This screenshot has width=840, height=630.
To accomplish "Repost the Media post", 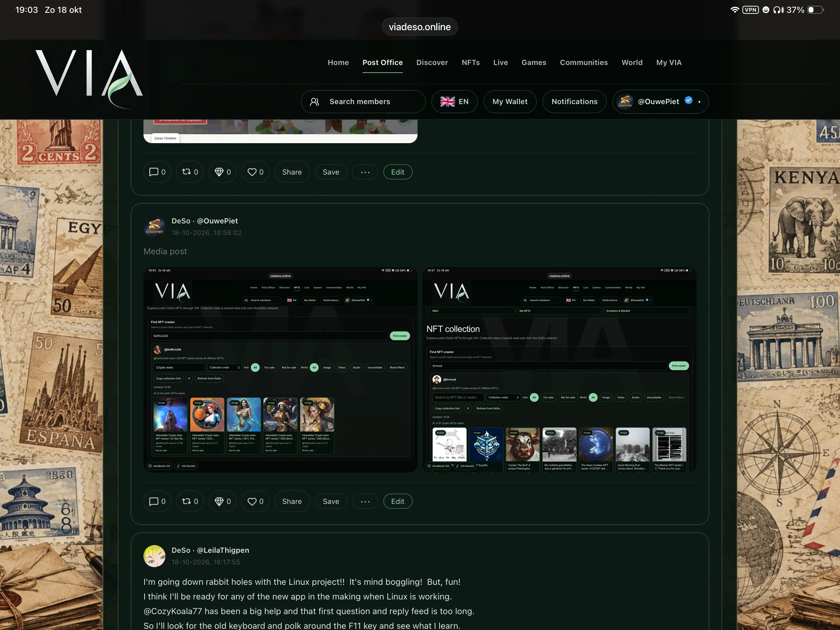I will click(x=190, y=501).
